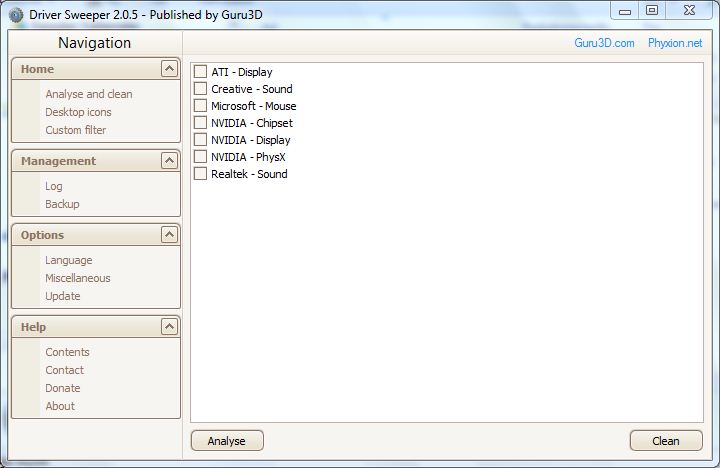Open the Backup management page
The image size is (720, 468).
point(62,204)
